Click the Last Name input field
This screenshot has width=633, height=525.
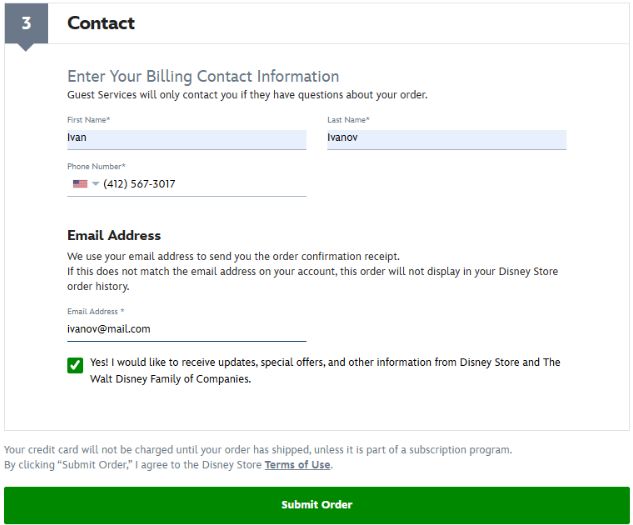(x=446, y=138)
